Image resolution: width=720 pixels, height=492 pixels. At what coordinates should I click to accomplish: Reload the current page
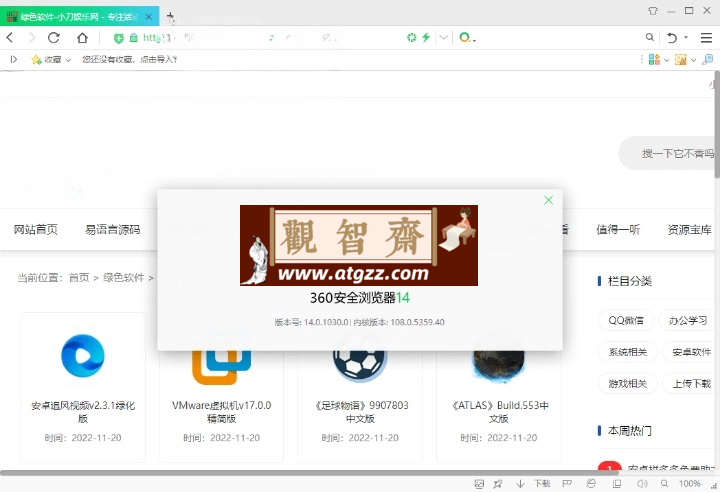coord(54,38)
